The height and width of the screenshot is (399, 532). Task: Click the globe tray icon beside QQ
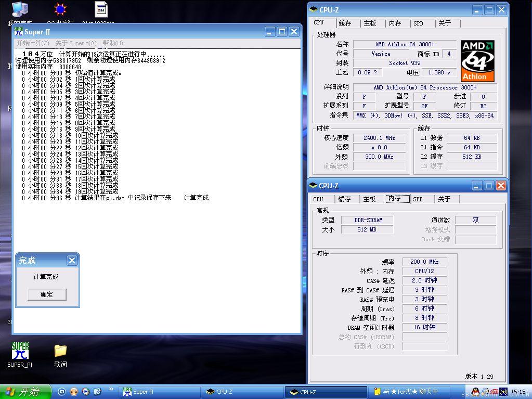pyautogui.click(x=485, y=392)
